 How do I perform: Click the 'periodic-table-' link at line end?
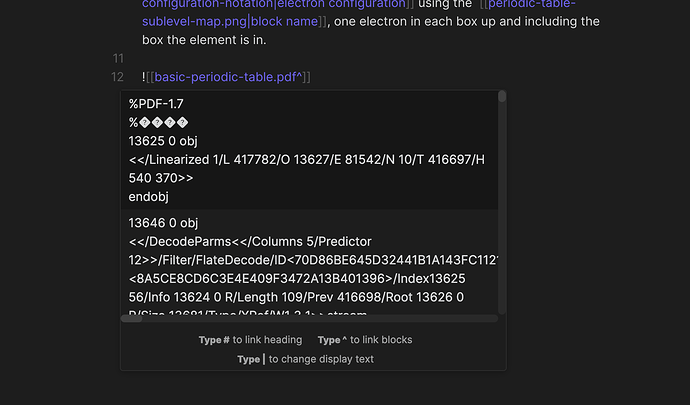click(x=532, y=4)
